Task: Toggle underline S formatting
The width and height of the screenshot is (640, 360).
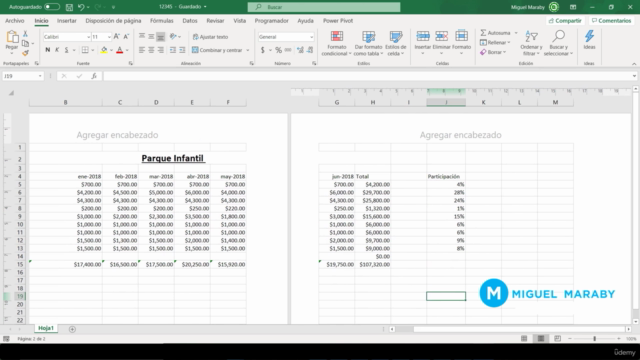Action: [x=66, y=50]
